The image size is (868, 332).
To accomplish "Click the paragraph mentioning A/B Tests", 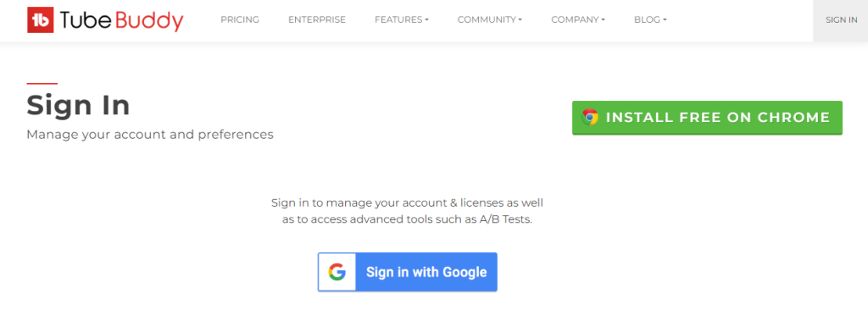I will (x=408, y=211).
